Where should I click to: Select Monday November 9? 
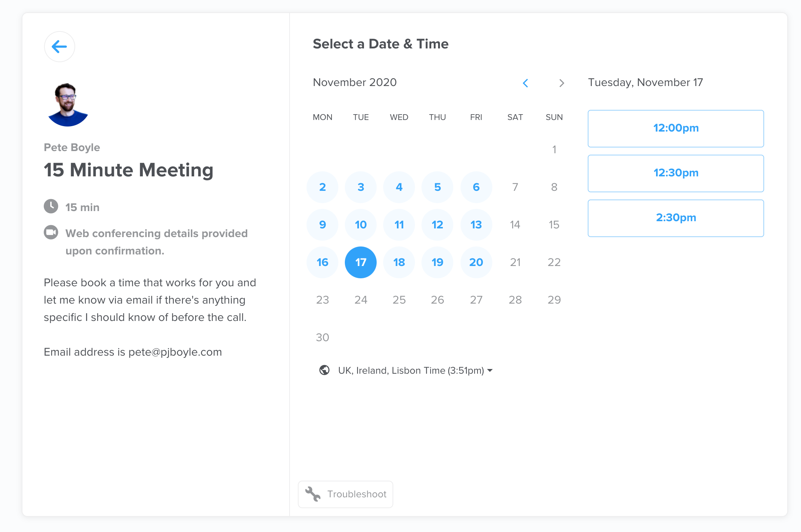point(322,224)
